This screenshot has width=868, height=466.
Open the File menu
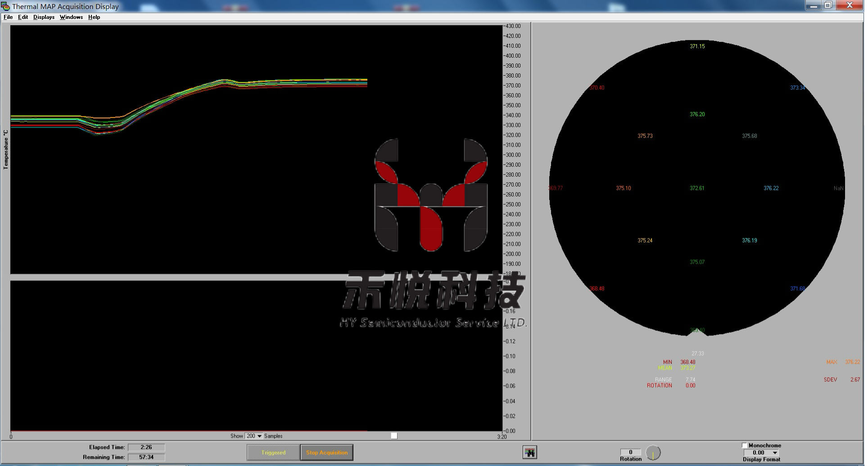(8, 17)
